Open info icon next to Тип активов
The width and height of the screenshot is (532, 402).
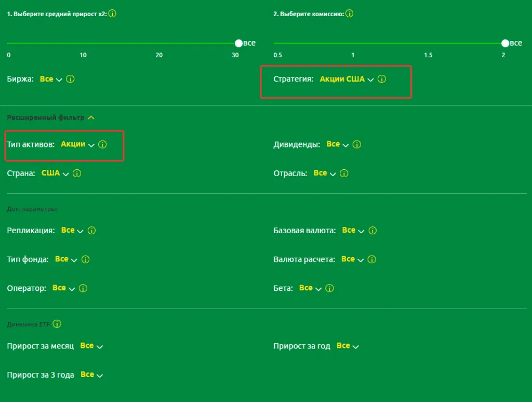(x=102, y=145)
